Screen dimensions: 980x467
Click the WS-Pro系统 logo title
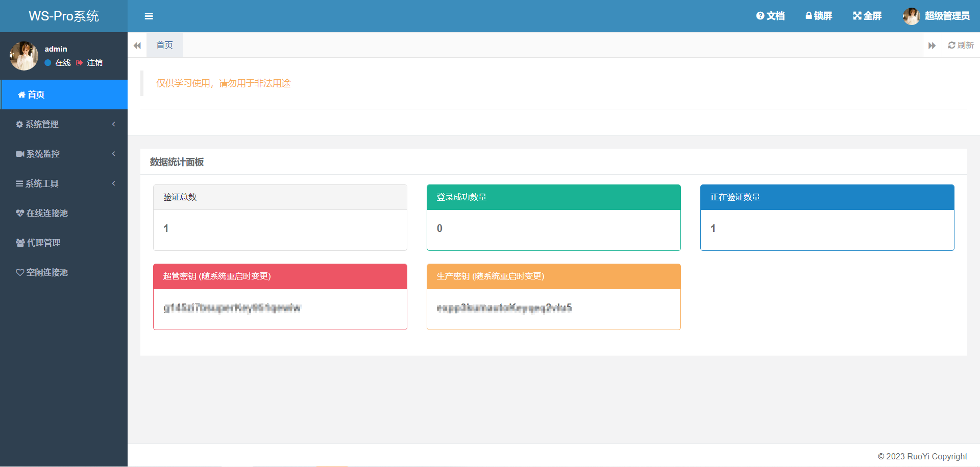tap(64, 16)
